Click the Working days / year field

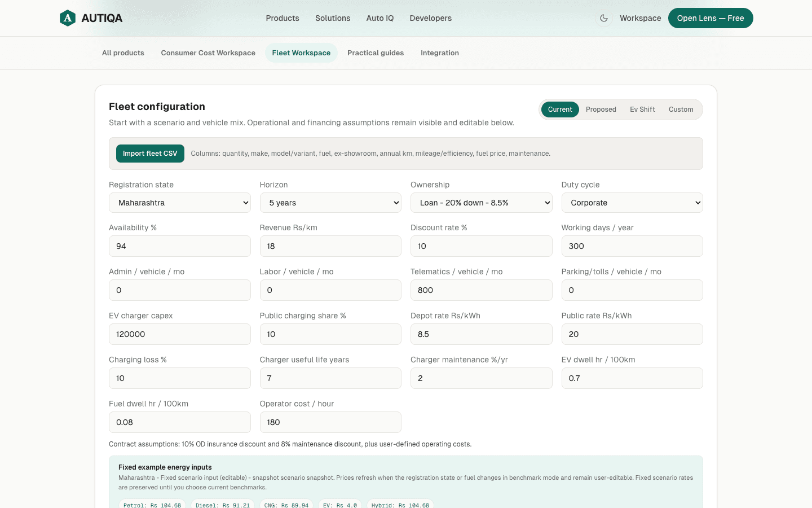632,246
